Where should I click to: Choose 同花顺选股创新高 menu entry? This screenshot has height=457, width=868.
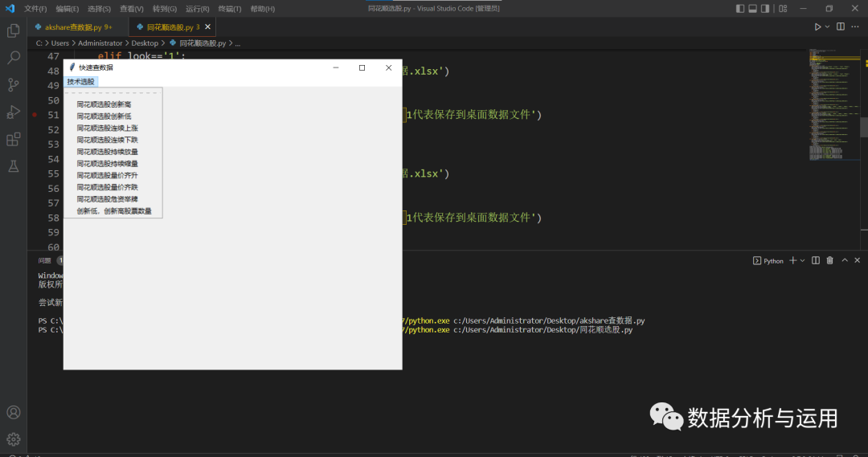click(113, 104)
